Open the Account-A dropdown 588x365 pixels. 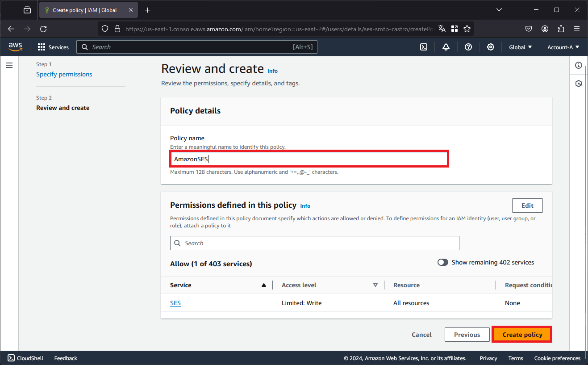click(563, 47)
